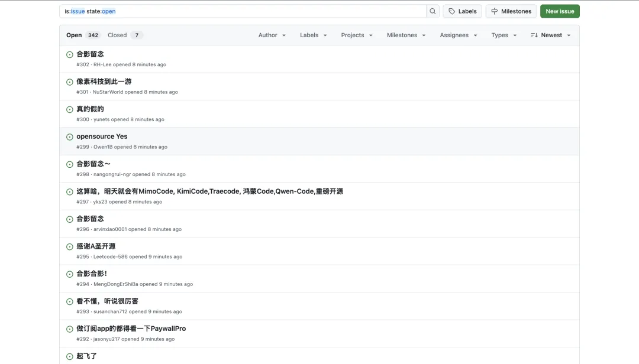Click open-issue icon beside 合影留念～

pos(70,164)
